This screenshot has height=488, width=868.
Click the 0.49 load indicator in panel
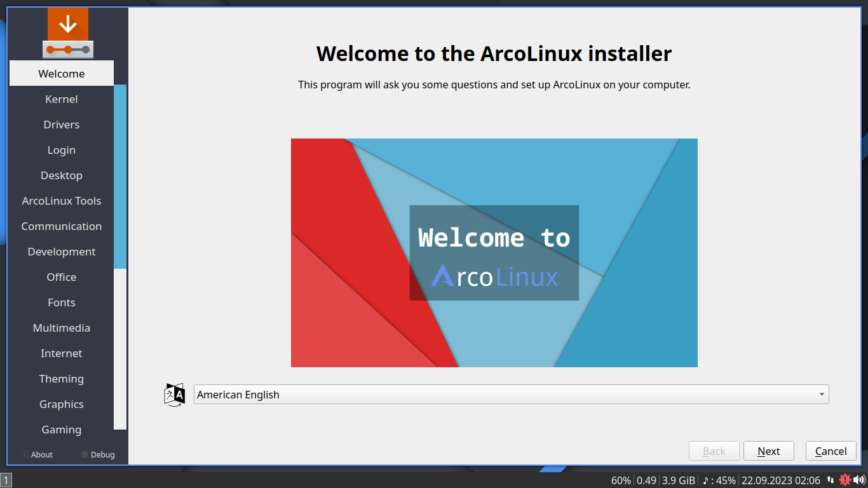point(646,480)
